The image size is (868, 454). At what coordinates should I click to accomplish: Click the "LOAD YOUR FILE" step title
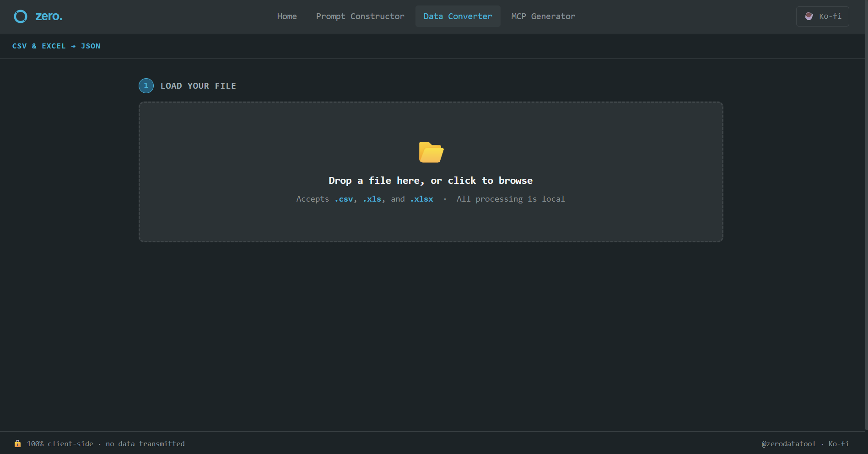[x=198, y=86]
